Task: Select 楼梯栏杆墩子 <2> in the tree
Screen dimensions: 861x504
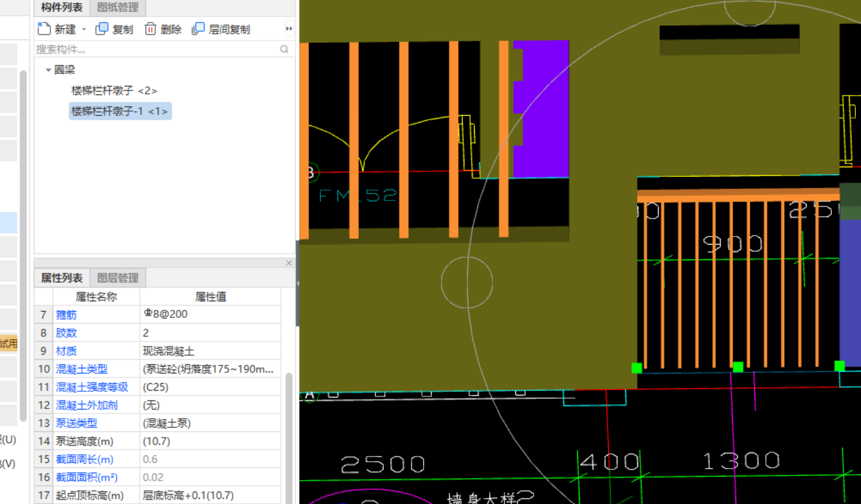Action: pos(114,90)
